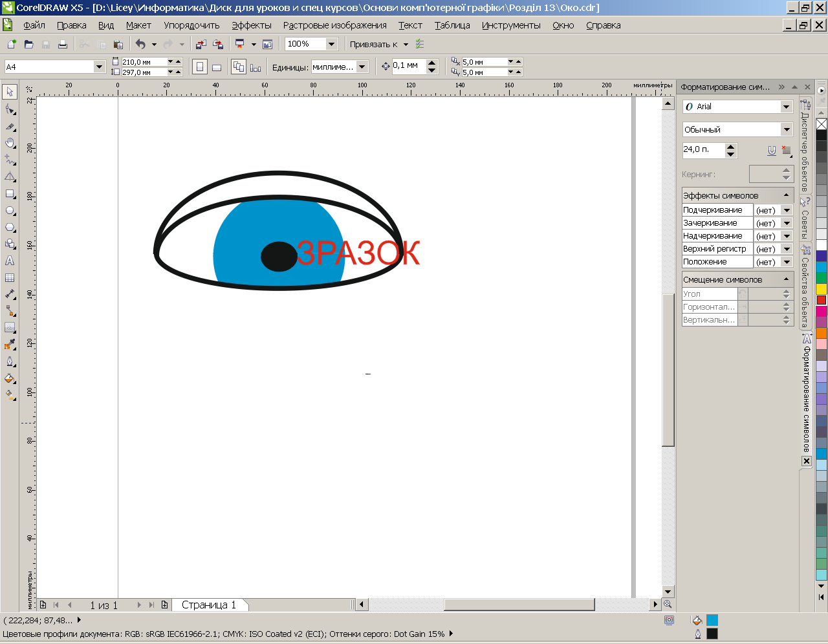Toggle text alignment button in formatting panel

click(787, 151)
